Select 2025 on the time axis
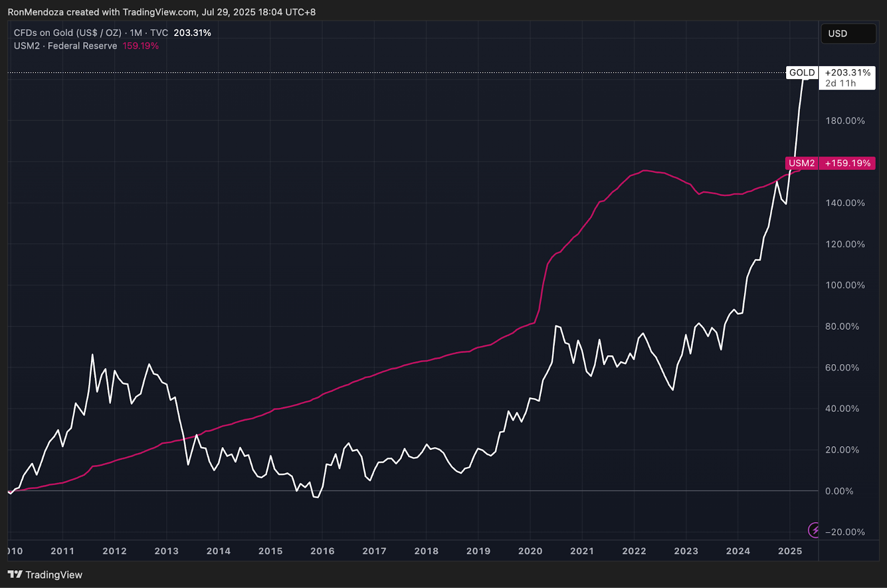 point(790,551)
